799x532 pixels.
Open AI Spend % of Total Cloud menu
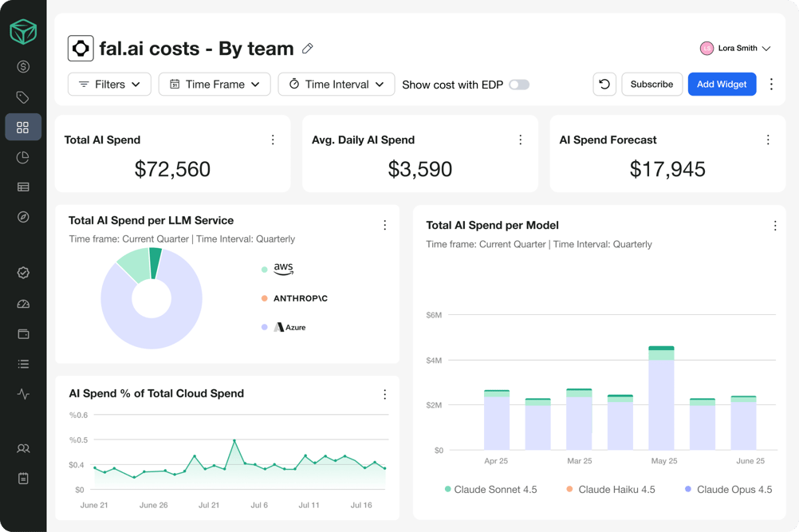click(384, 394)
